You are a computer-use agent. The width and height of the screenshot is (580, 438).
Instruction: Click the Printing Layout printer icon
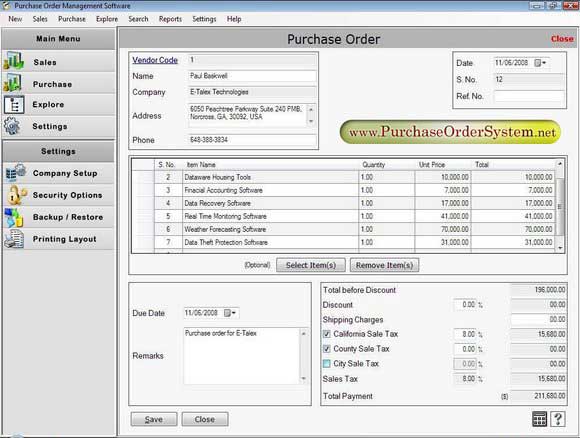[x=14, y=239]
